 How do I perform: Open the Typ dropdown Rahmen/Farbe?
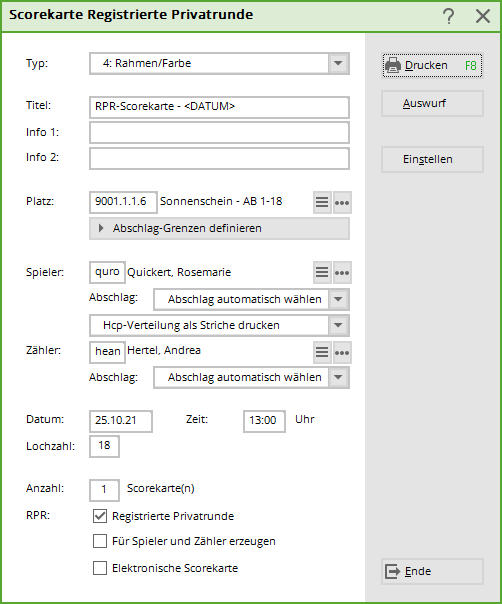pyautogui.click(x=219, y=64)
